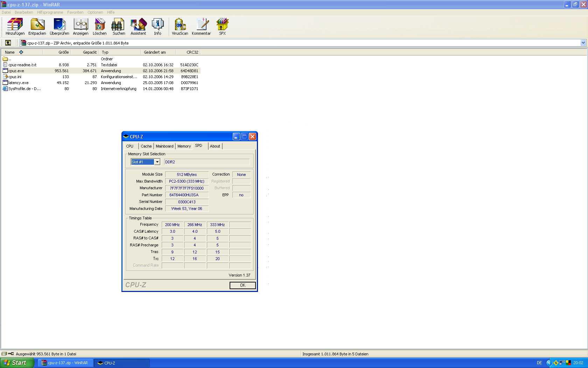The image size is (588, 368).
Task: Click the Serial Number value 0300C413
Action: (x=187, y=202)
